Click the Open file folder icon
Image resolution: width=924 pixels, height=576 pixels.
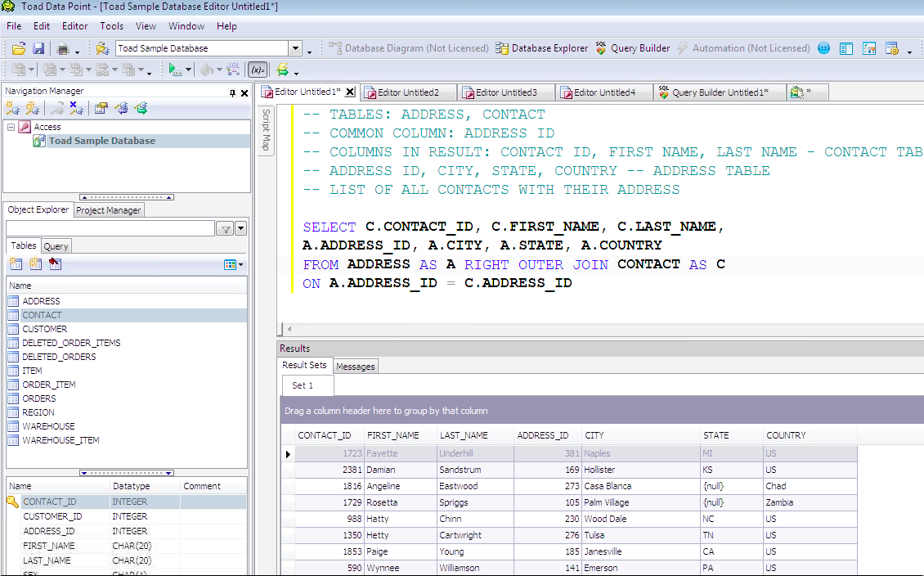pyautogui.click(x=18, y=48)
